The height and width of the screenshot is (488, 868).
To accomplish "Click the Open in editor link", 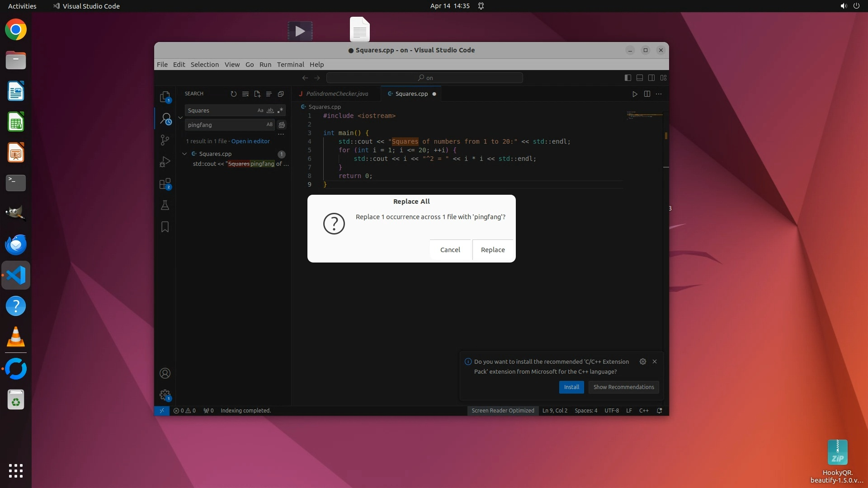I will 250,141.
